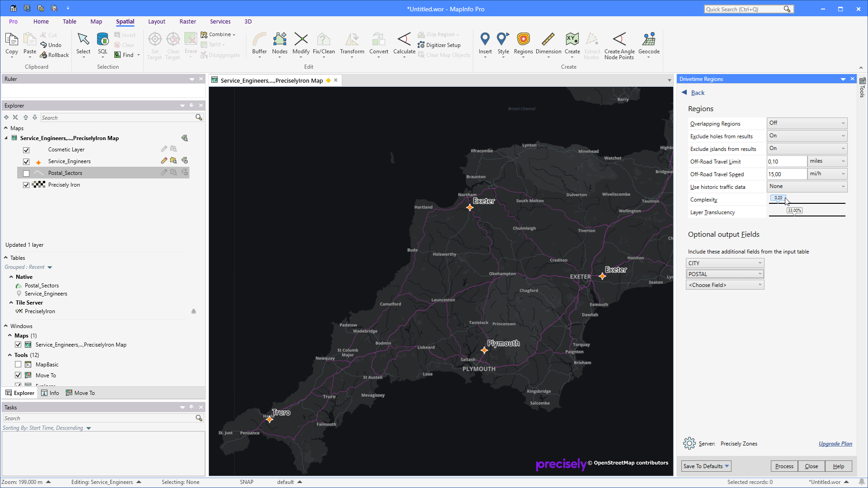Open the POSTAL field dropdown
Screen dimensions: 868x488
pos(725,274)
